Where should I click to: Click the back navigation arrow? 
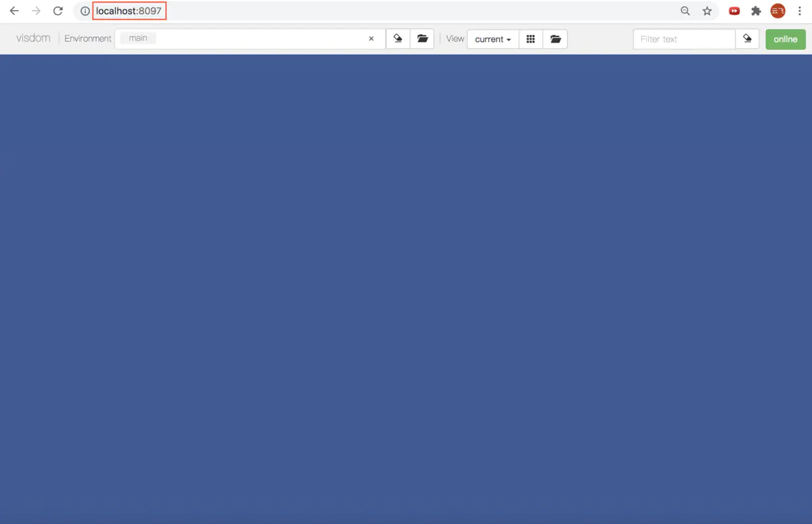(x=14, y=11)
